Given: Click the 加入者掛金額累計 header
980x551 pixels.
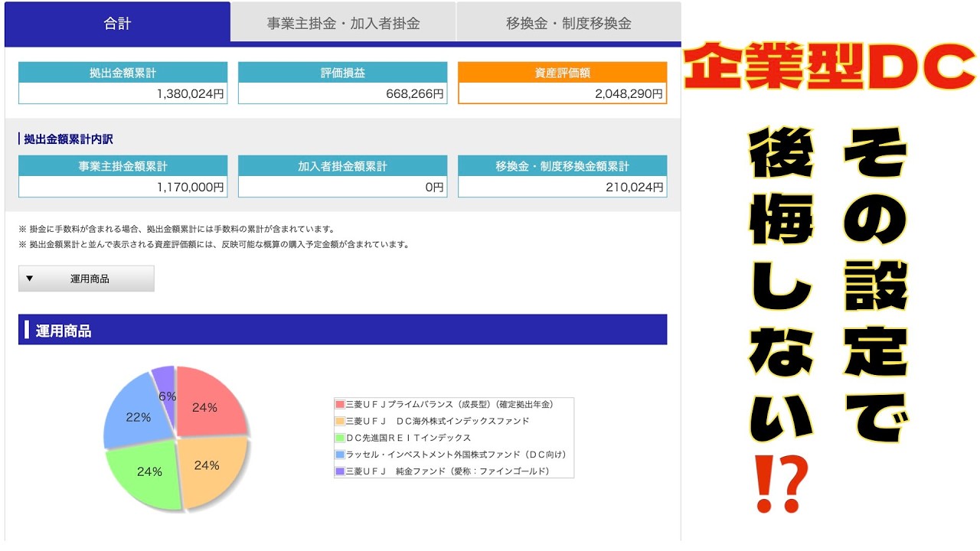Looking at the screenshot, I should (342, 166).
